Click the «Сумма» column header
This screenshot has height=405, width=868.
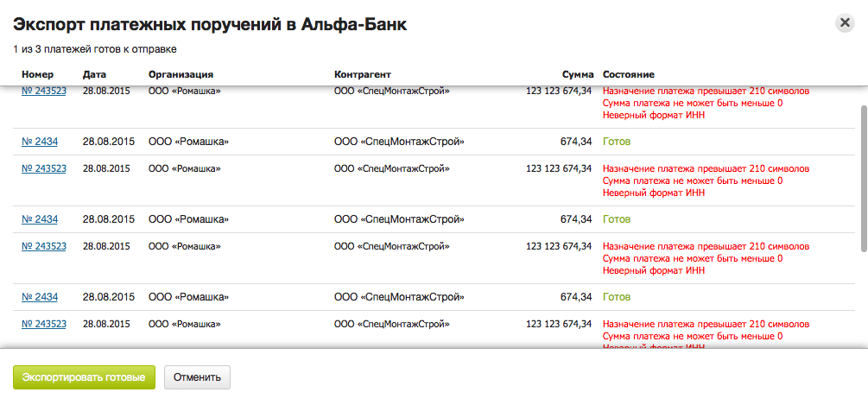(576, 74)
